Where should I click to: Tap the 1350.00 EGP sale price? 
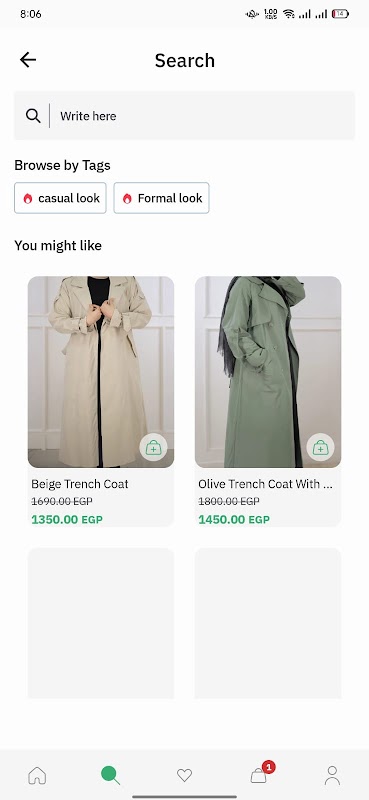[67, 519]
